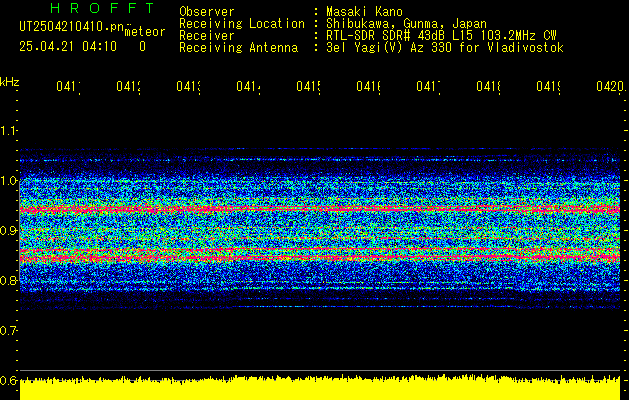Click the 0420 time axis marker
The image size is (629, 400).
[611, 86]
